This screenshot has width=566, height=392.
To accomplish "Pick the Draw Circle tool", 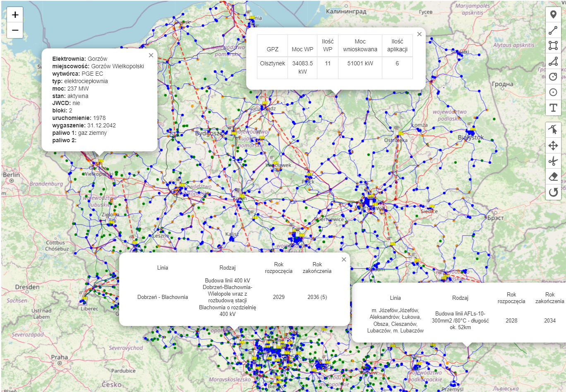I will (553, 76).
